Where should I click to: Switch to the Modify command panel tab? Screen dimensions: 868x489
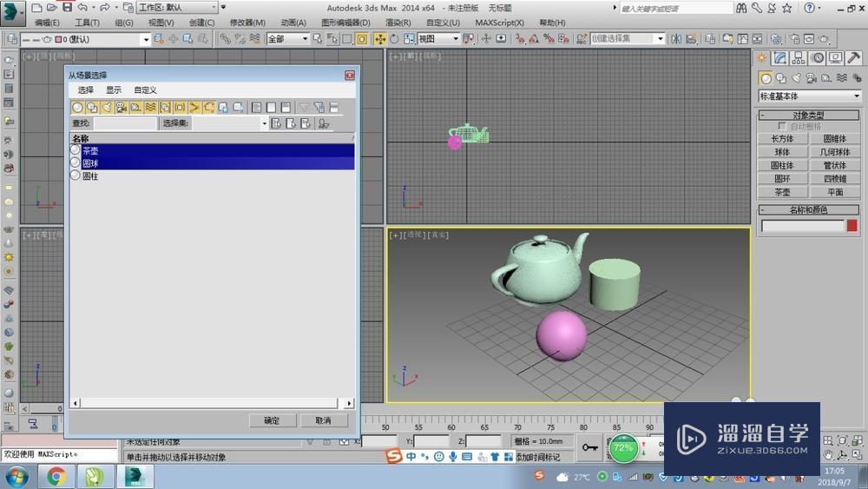point(780,58)
